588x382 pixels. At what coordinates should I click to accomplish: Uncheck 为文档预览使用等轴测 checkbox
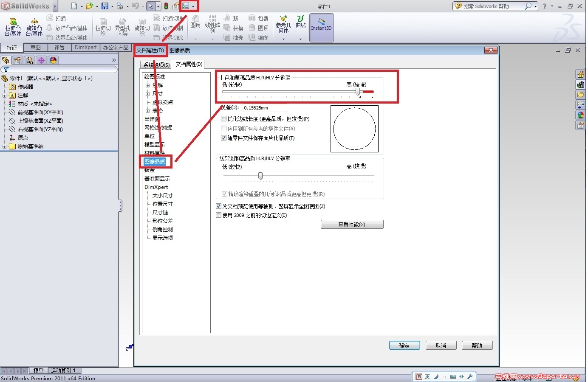point(219,206)
